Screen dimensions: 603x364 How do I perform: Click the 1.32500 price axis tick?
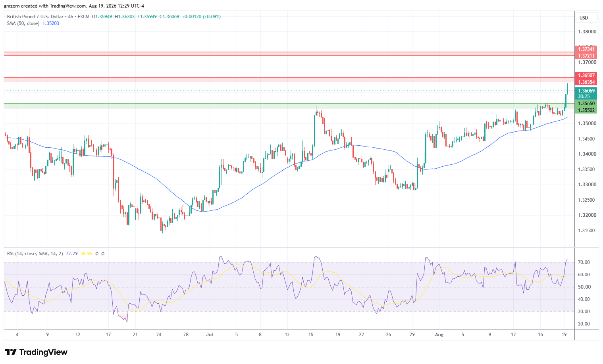587,200
